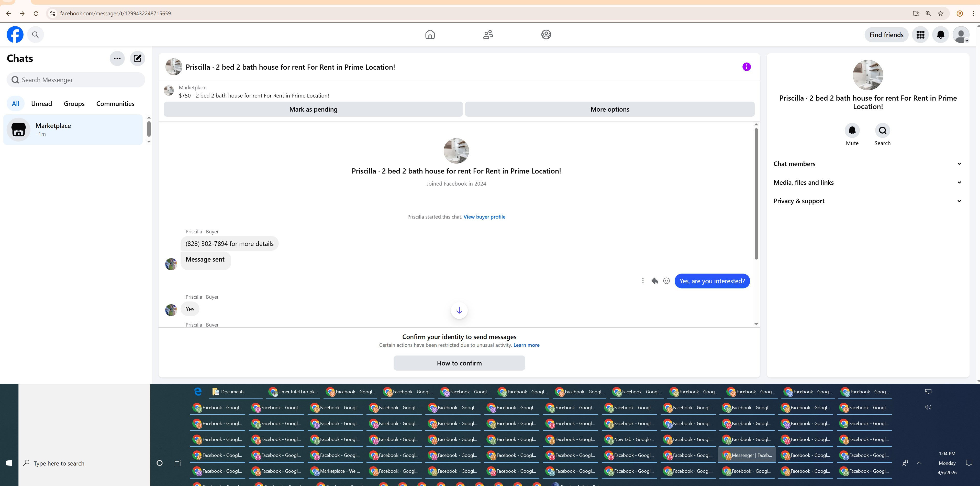Open more actions dots beside sent message

(x=643, y=281)
